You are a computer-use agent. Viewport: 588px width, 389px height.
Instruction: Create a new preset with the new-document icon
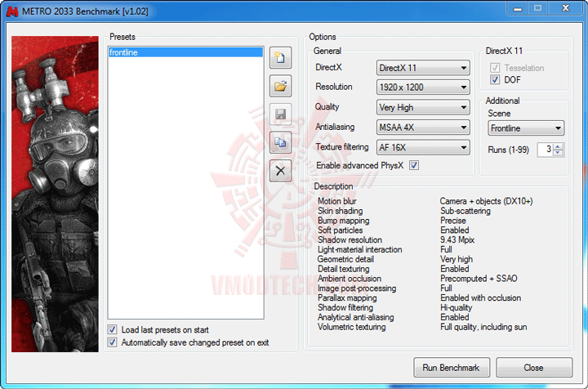click(x=280, y=58)
